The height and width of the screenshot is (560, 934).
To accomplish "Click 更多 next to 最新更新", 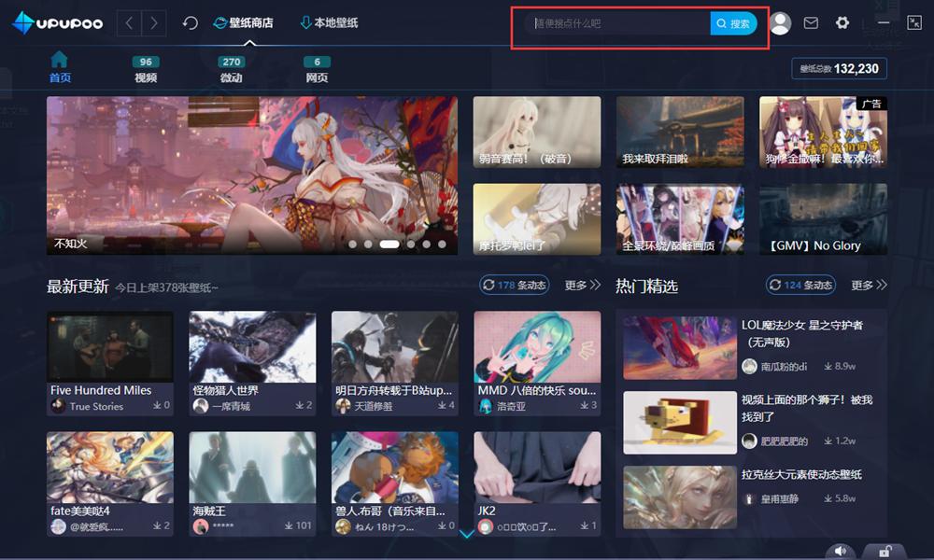I will [583, 285].
